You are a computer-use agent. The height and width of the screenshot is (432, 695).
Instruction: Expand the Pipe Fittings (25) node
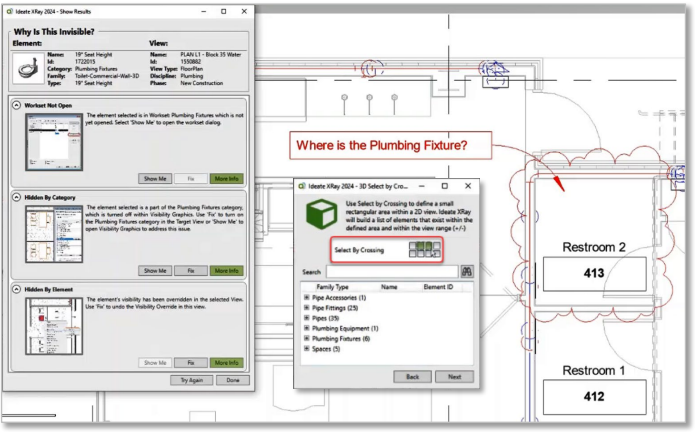point(306,307)
